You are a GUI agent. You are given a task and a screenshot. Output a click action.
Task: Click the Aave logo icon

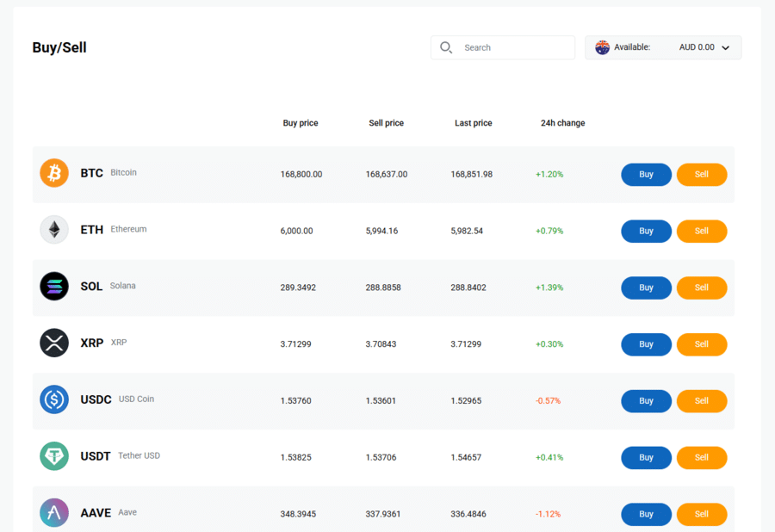point(54,513)
